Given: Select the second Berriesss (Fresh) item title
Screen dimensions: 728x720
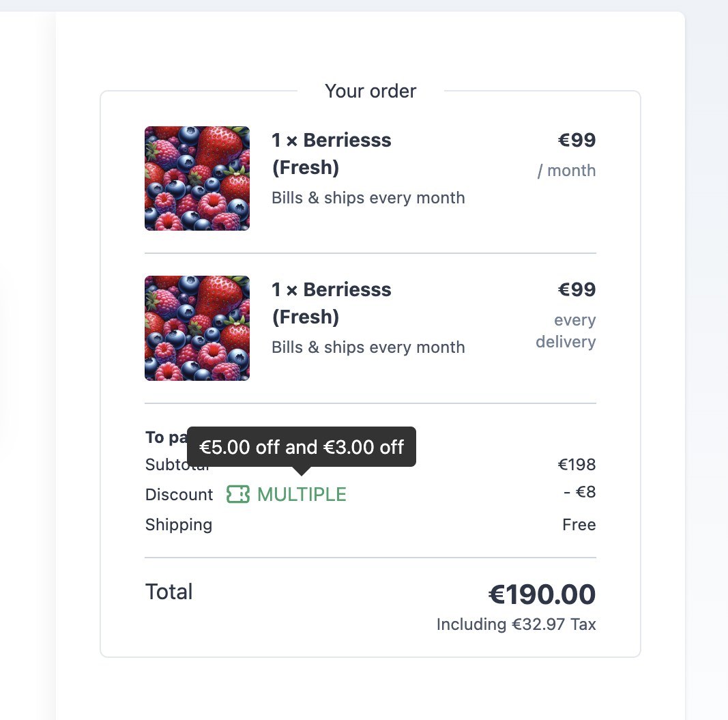Looking at the screenshot, I should coord(332,303).
